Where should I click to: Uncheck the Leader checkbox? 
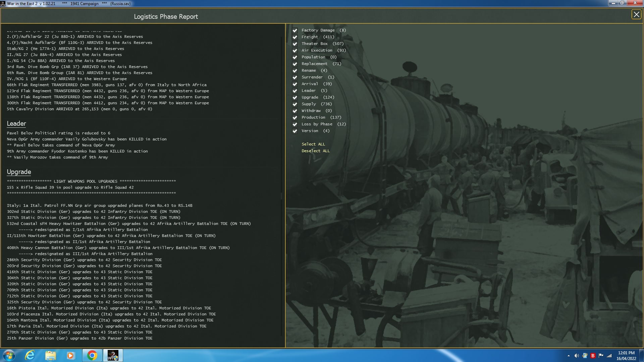(295, 91)
